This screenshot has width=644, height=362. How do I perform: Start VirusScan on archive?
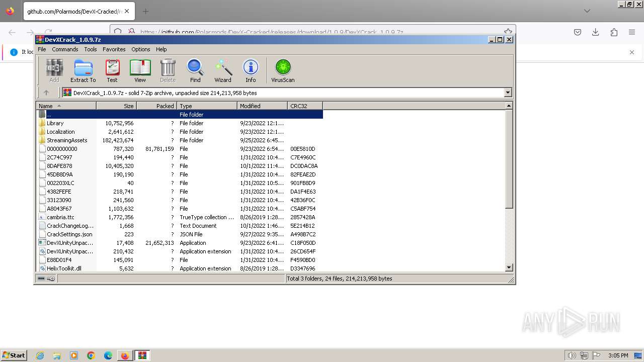tap(283, 70)
